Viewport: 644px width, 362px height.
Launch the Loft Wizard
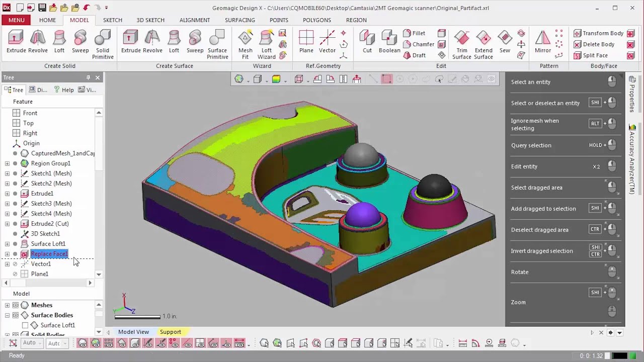point(267,45)
